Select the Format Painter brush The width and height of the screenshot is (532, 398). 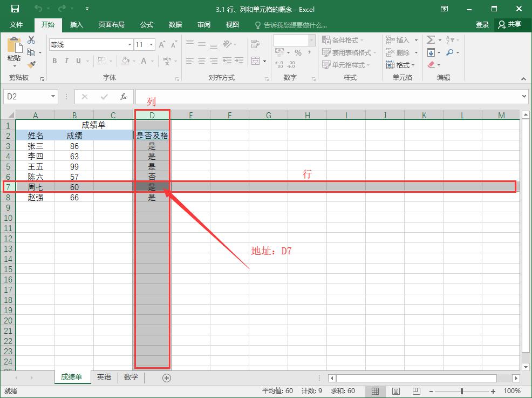(x=31, y=64)
